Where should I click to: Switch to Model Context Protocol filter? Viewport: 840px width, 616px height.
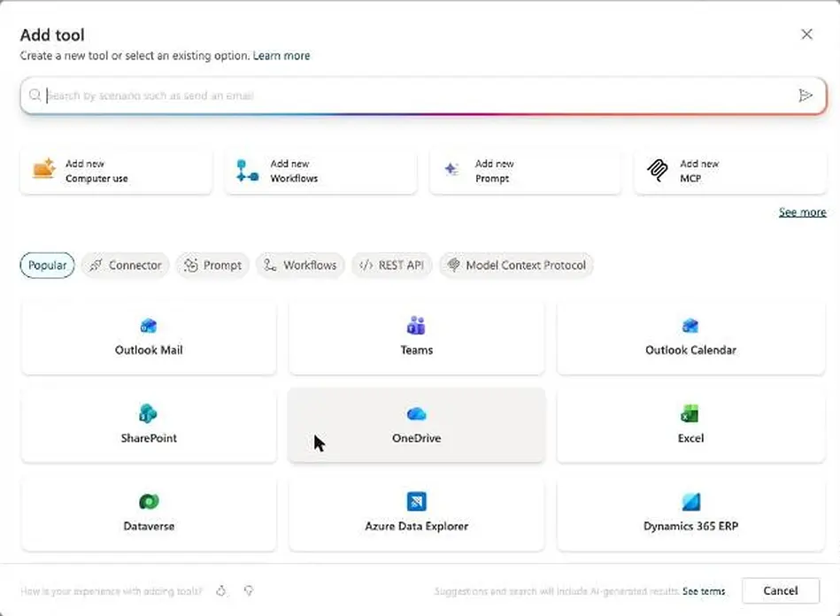pos(516,266)
